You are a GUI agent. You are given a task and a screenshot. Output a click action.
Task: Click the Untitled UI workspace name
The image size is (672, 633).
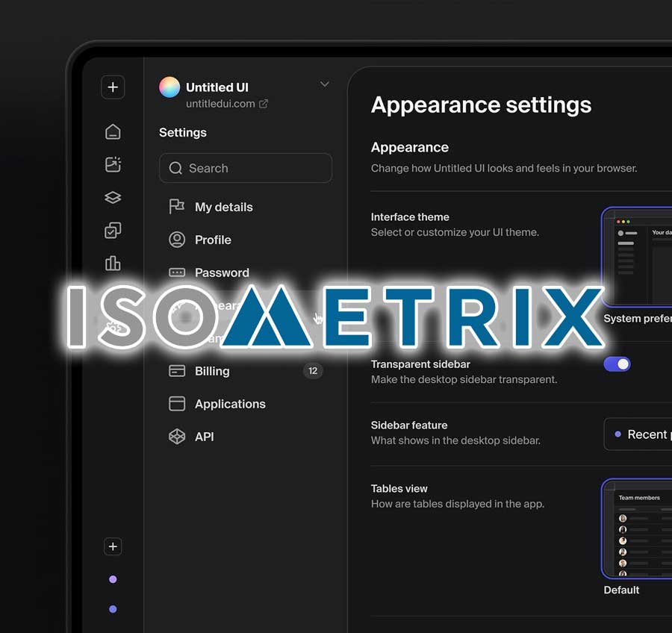pyautogui.click(x=217, y=87)
